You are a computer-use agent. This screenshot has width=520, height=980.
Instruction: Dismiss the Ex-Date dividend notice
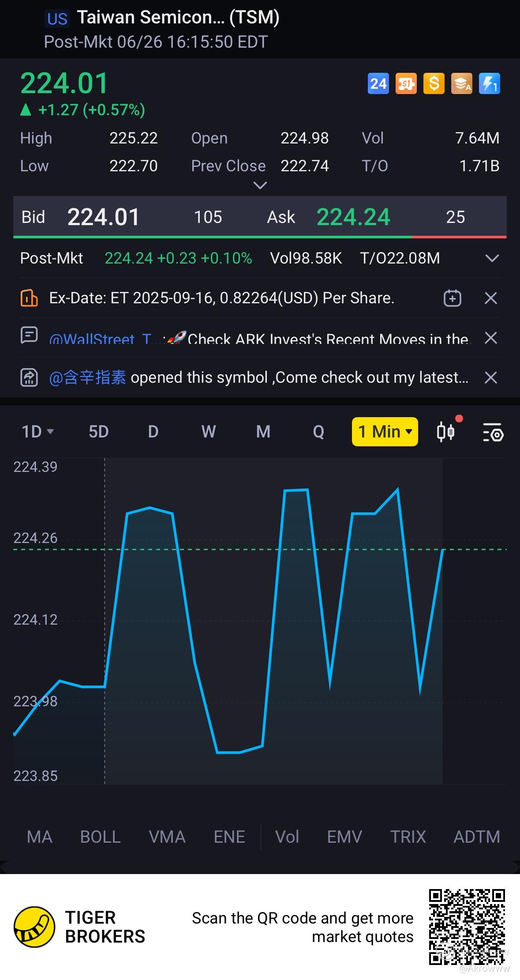tap(491, 298)
